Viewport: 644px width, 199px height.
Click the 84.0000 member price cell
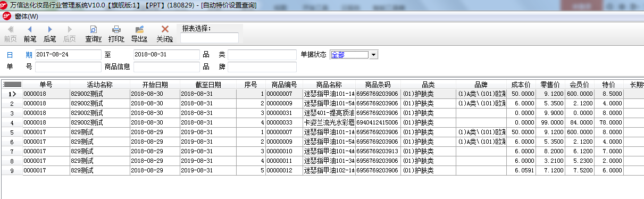click(x=579, y=122)
